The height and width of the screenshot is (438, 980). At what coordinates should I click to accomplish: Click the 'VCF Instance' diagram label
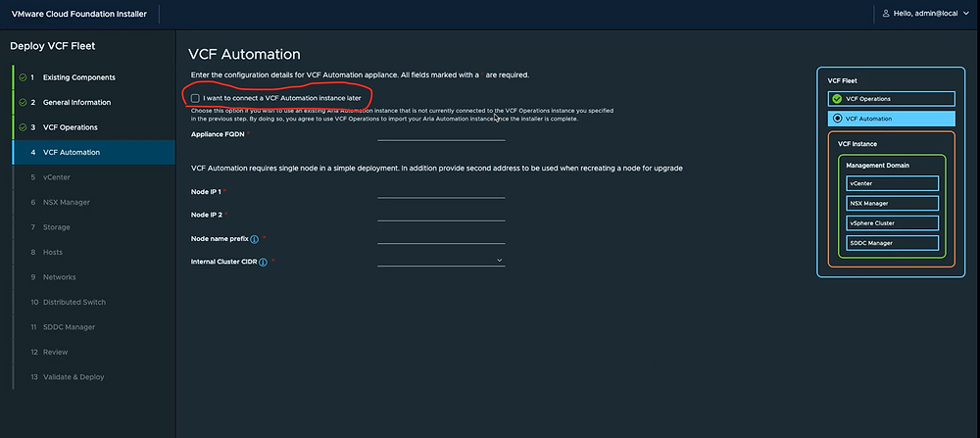(x=857, y=144)
